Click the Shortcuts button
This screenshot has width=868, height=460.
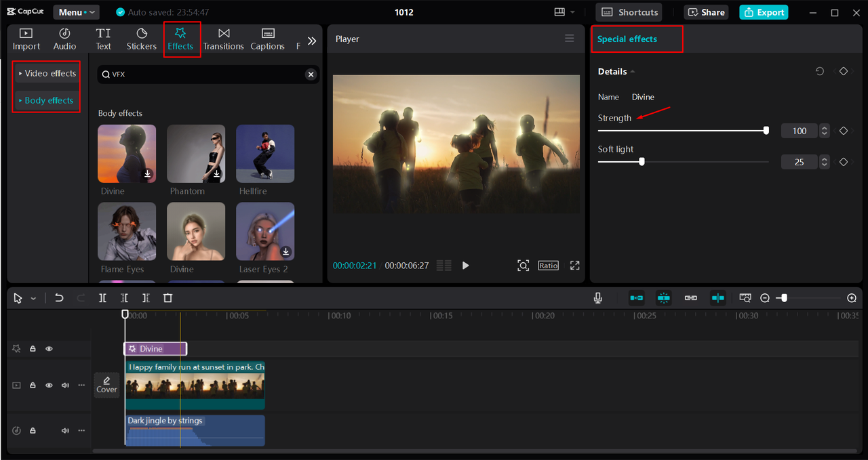click(x=630, y=12)
